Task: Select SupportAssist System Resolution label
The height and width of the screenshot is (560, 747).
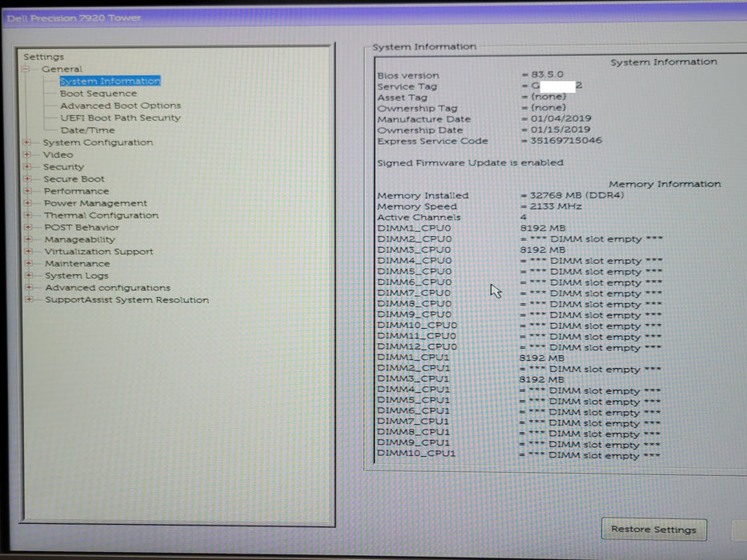Action: coord(127,300)
